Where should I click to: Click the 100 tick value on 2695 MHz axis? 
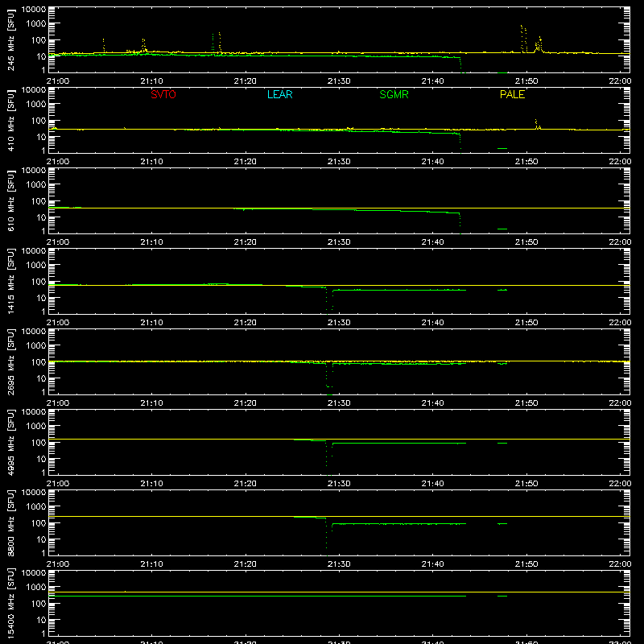click(38, 362)
